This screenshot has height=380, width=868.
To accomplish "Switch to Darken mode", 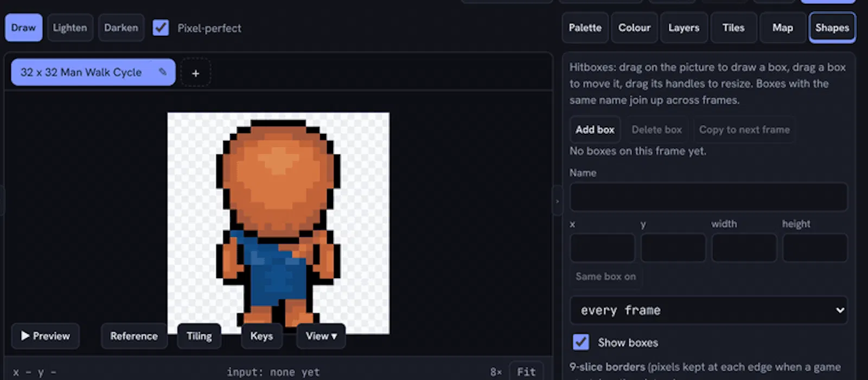I will (121, 28).
